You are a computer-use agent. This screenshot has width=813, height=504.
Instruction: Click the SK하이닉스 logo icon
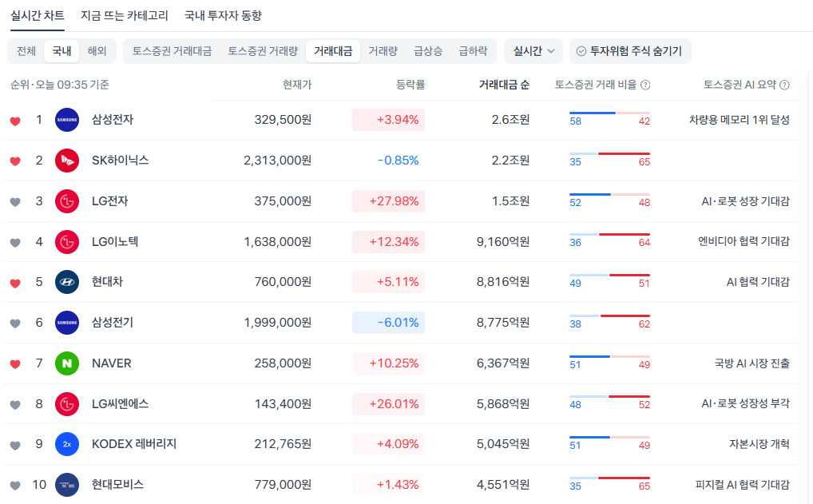(67, 161)
